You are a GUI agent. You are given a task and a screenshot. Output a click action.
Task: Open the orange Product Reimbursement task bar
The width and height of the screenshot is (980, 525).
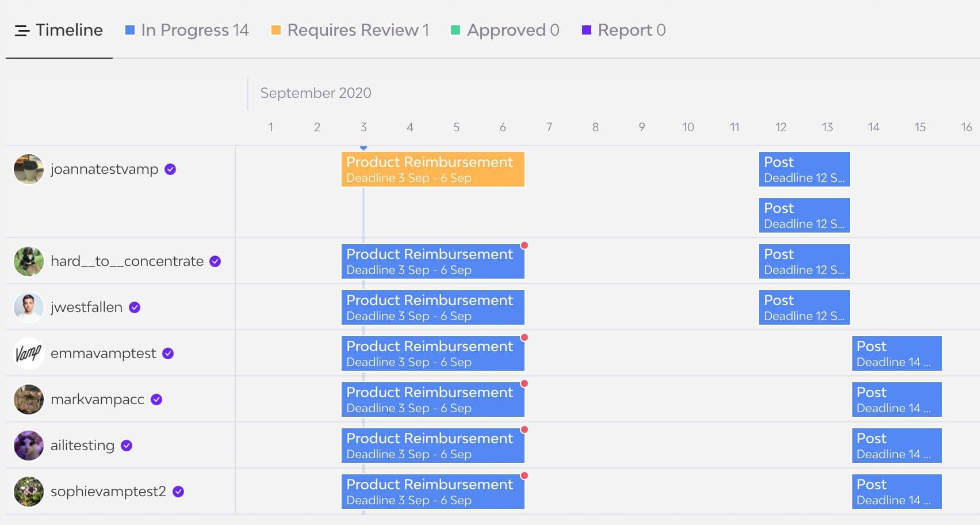(432, 169)
